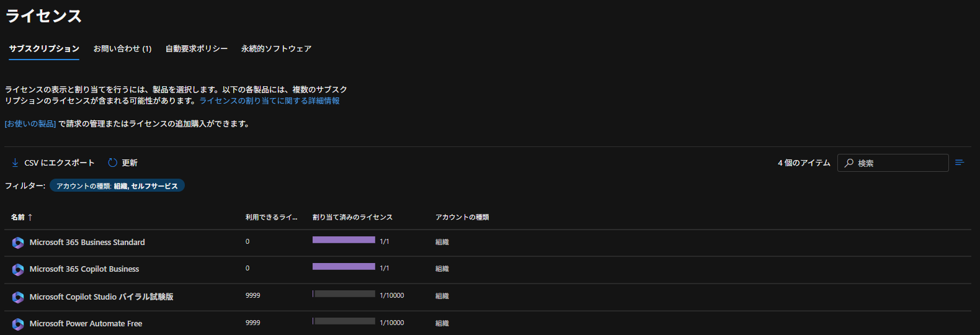Click the Microsoft 365 Copilot Business product icon
Viewport: 980px width, 335px height.
pyautogui.click(x=18, y=269)
